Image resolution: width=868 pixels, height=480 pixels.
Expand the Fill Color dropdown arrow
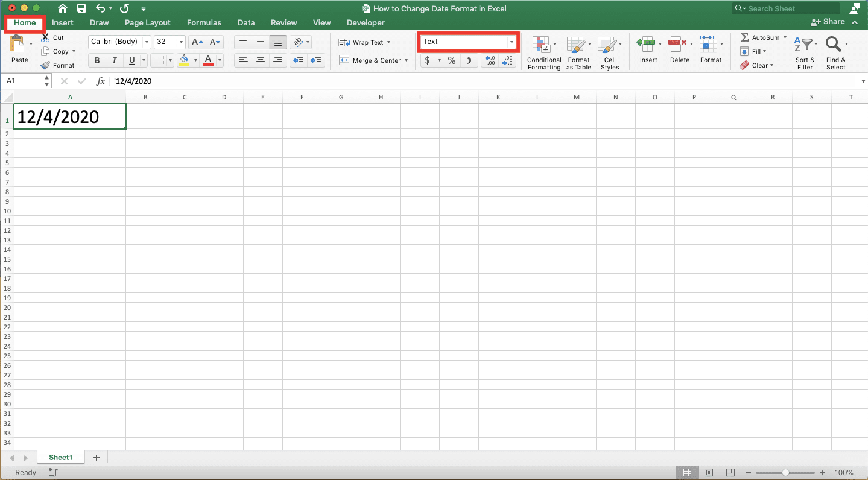tap(195, 60)
